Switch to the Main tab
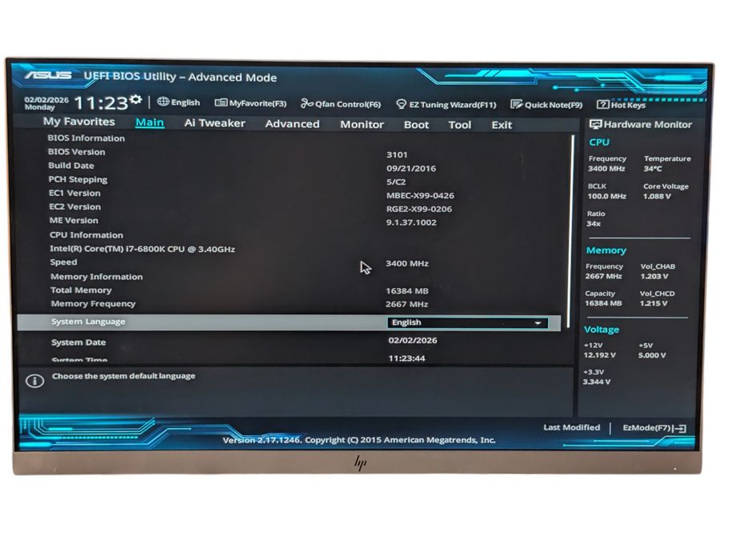Image resolution: width=744 pixels, height=560 pixels. [150, 122]
